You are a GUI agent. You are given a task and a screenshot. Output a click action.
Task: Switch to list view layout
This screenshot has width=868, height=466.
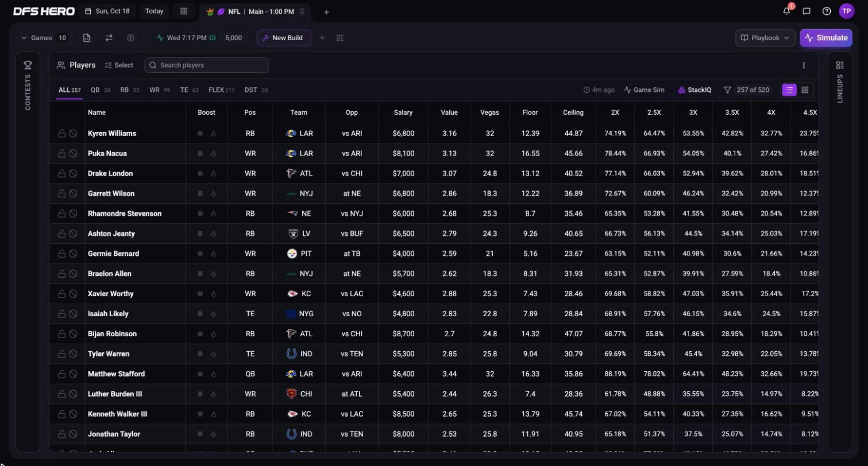point(789,90)
